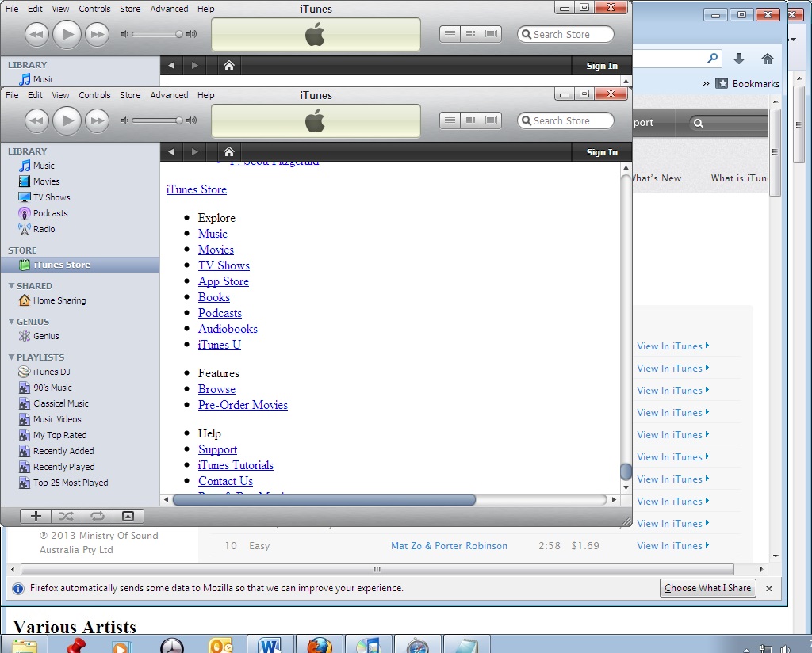The height and width of the screenshot is (653, 812).
Task: Click Search Store field in front iTunes
Action: [x=565, y=121]
